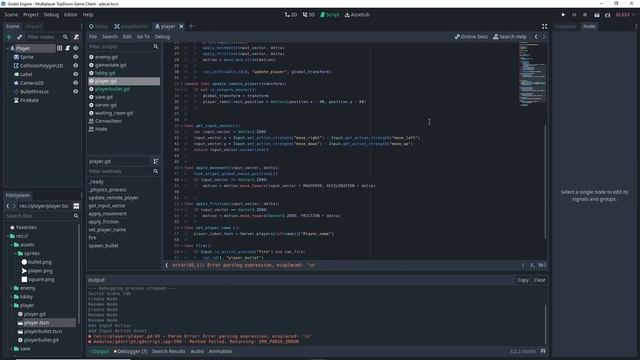The width and height of the screenshot is (640, 360).
Task: Open the script editor File menu
Action: pos(93,37)
